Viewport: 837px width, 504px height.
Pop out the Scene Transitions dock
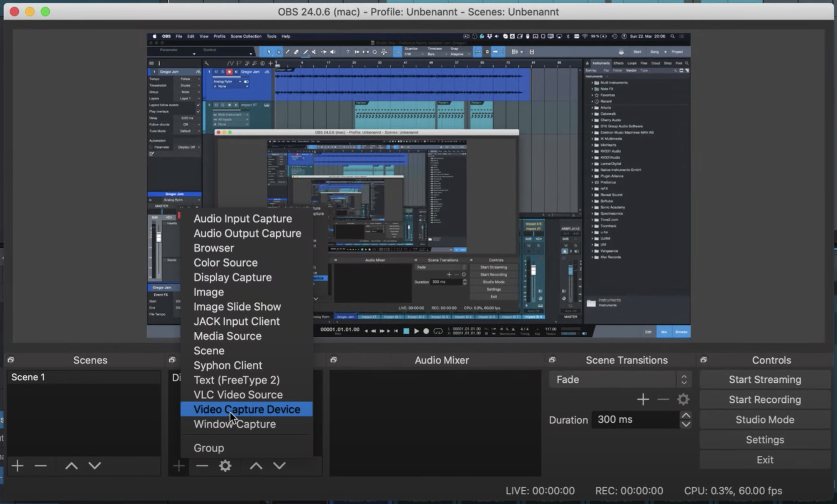click(552, 360)
